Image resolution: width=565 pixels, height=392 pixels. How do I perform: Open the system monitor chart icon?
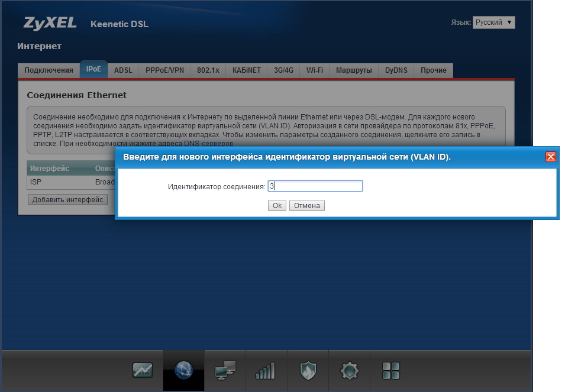coord(143,371)
